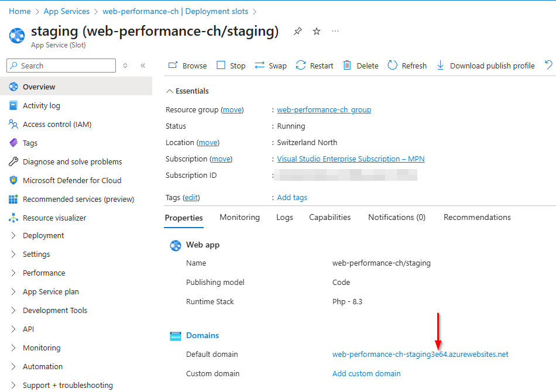This screenshot has width=556, height=392.
Task: Expand Development Tools in sidebar
Action: (x=13, y=311)
